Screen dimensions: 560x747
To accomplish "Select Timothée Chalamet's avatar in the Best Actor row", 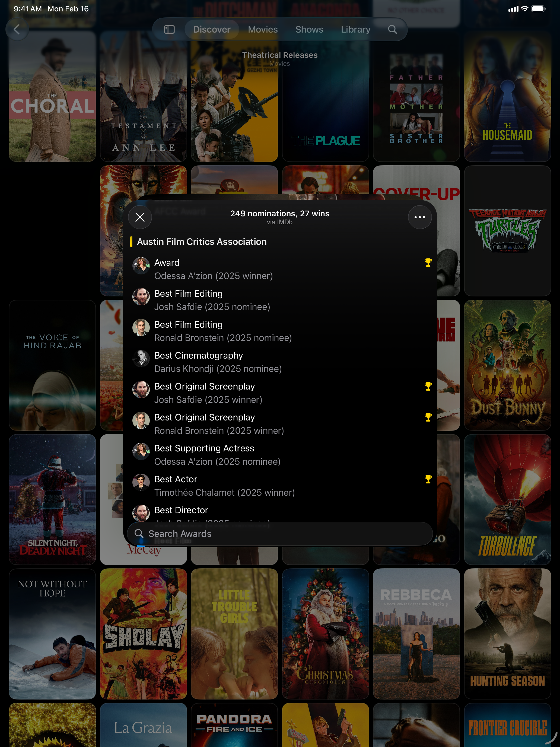I will tap(141, 483).
